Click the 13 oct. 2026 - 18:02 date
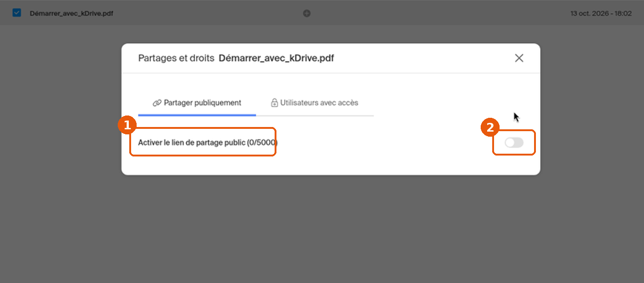 point(601,13)
